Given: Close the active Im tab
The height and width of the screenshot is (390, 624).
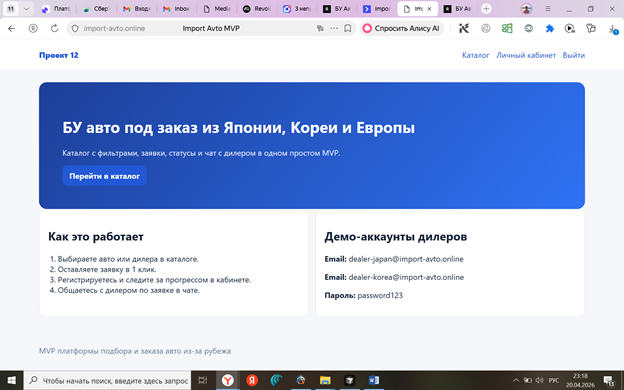Looking at the screenshot, I should [x=429, y=9].
